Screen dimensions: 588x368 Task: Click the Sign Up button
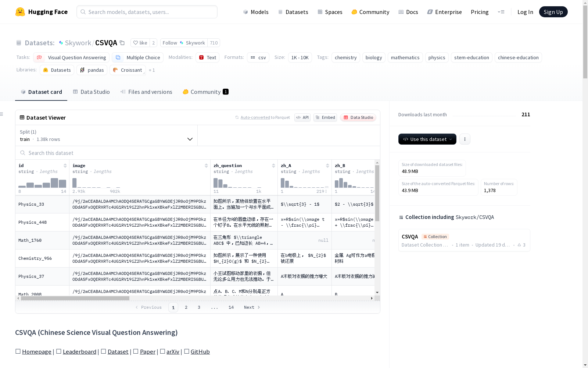(553, 12)
